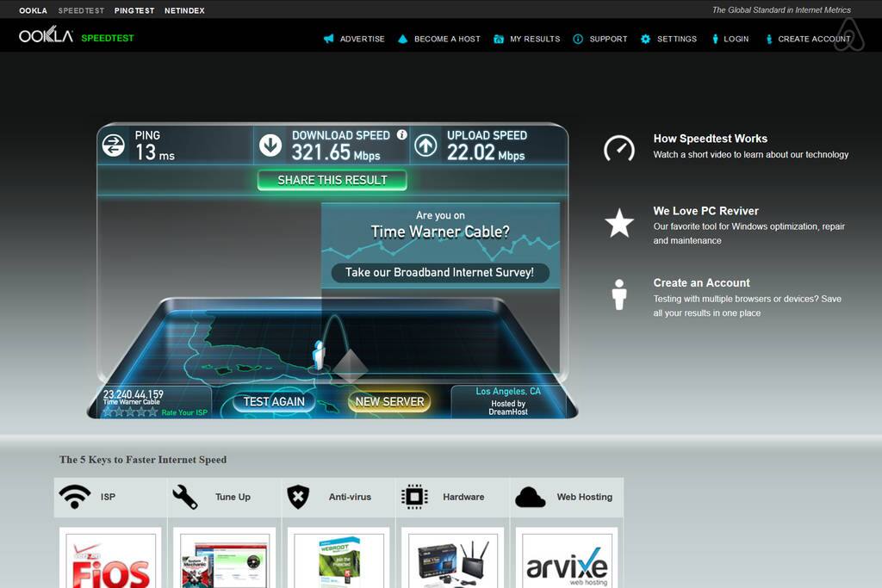Click the Ookla logo in the header
The image size is (882, 588).
tap(47, 35)
